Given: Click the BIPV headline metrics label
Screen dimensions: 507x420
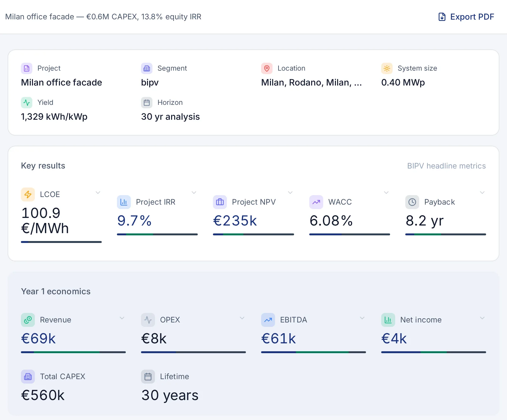Looking at the screenshot, I should (x=446, y=166).
